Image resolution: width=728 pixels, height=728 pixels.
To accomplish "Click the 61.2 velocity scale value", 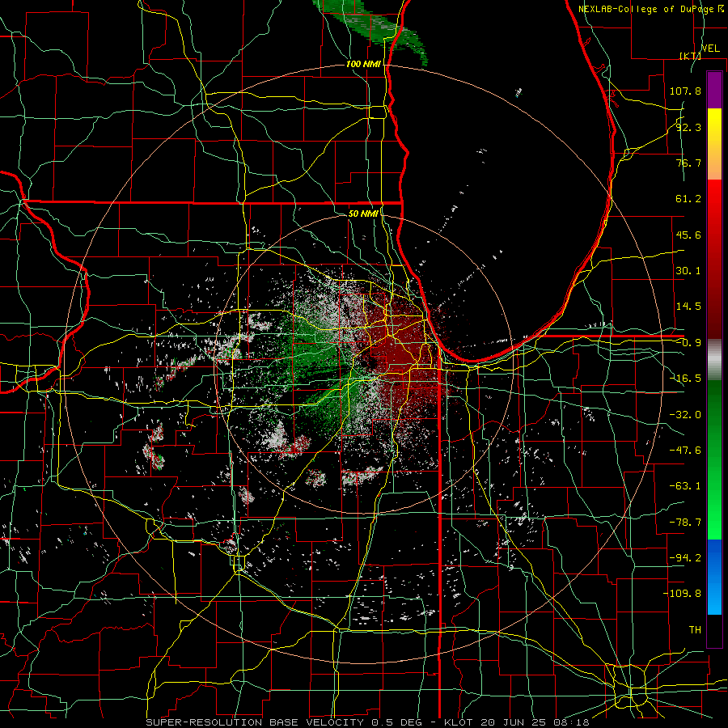I will 688,199.
